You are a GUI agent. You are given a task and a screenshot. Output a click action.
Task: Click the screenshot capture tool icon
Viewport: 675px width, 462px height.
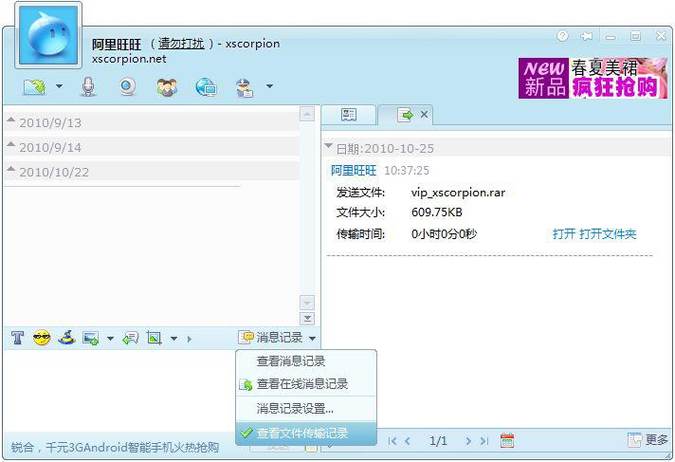[x=154, y=338]
